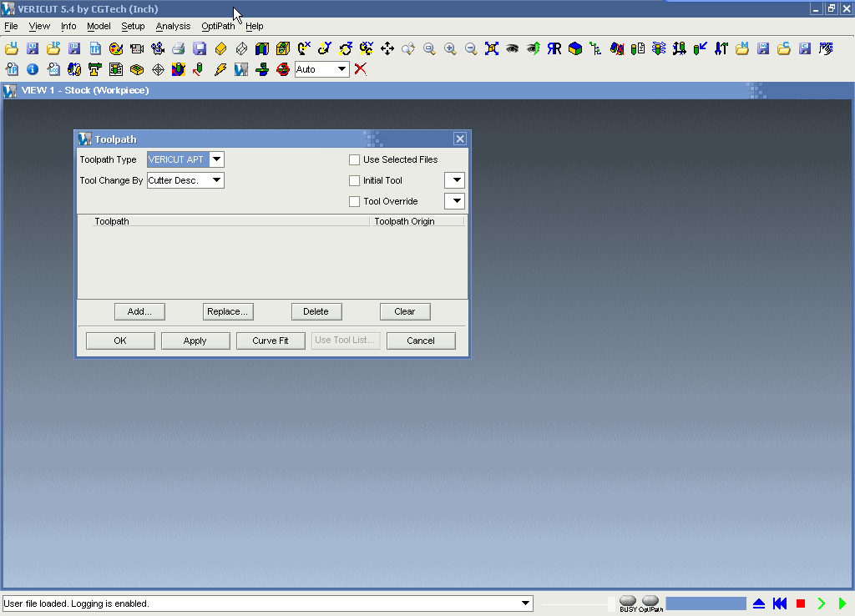The image size is (855, 616).
Task: Click the Save User File floppy icon
Action: [x=33, y=48]
